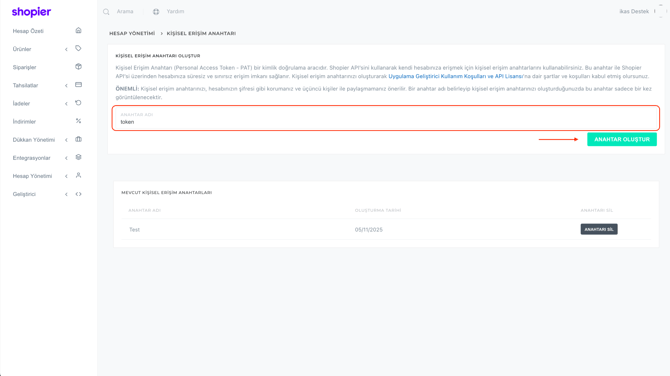The height and width of the screenshot is (376, 670).
Task: Click the Anahtarı Sil column header
Action: (x=597, y=210)
